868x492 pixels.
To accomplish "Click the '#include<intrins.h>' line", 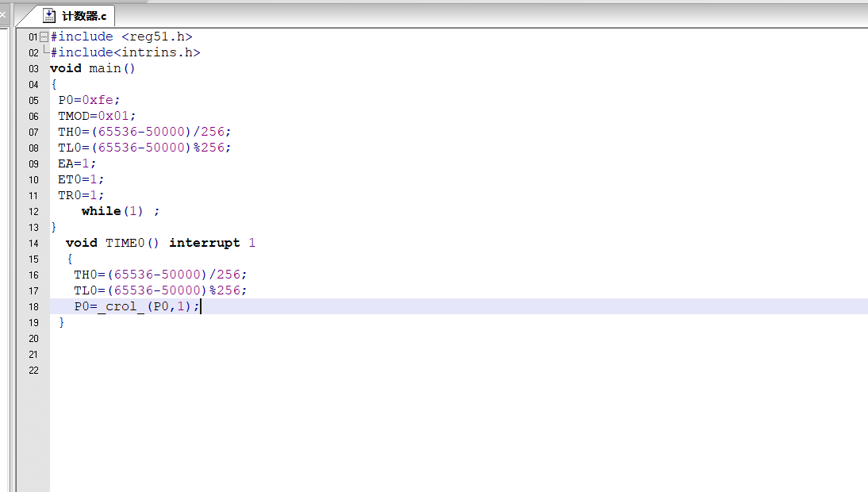I will click(x=125, y=52).
